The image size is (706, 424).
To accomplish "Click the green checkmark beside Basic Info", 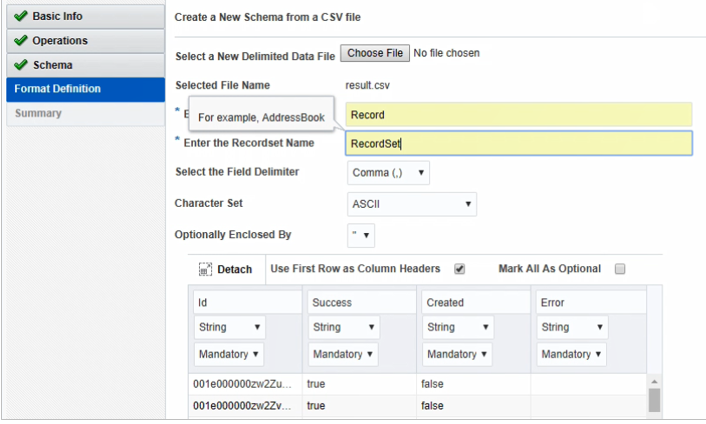I will tap(21, 17).
